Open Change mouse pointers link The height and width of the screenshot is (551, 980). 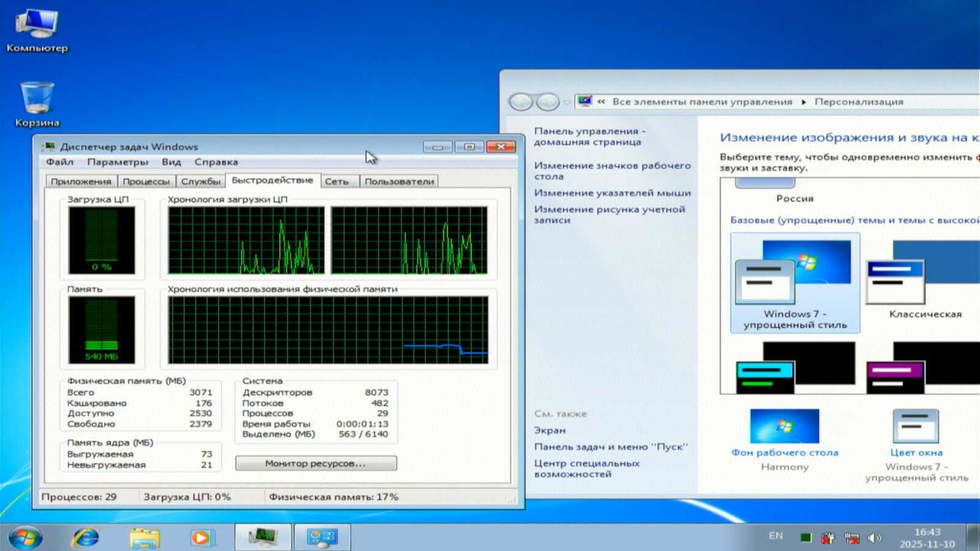[x=612, y=193]
